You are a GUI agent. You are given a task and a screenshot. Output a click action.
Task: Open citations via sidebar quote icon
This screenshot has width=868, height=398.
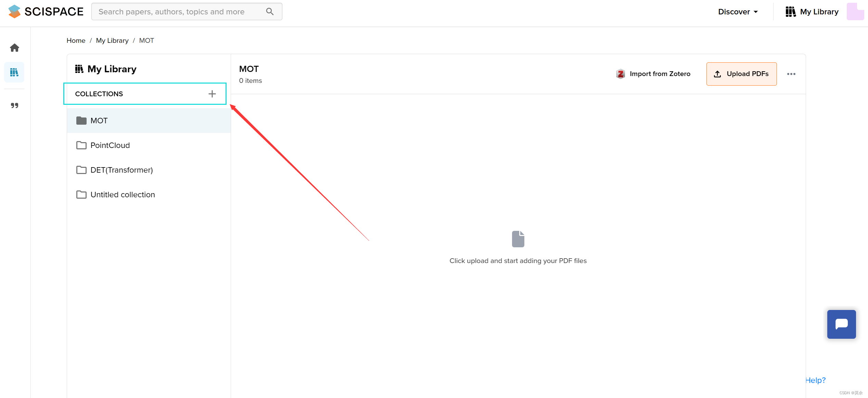[x=14, y=105]
